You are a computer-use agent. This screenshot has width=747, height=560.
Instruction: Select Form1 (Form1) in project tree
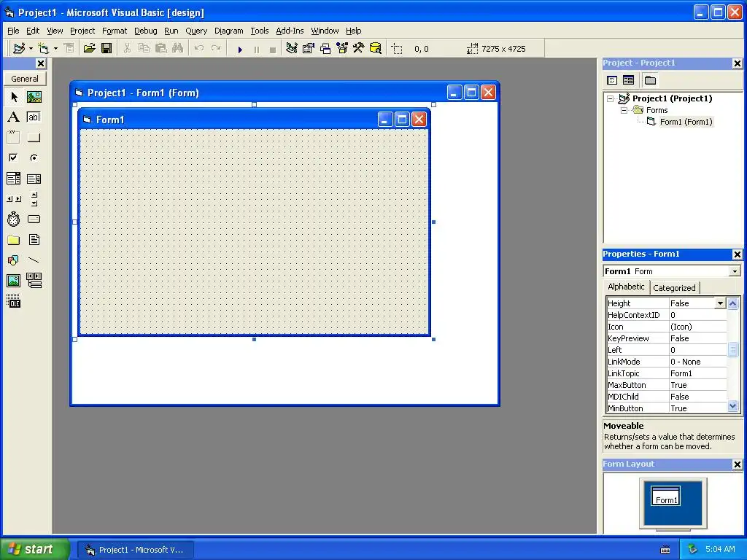tap(686, 122)
